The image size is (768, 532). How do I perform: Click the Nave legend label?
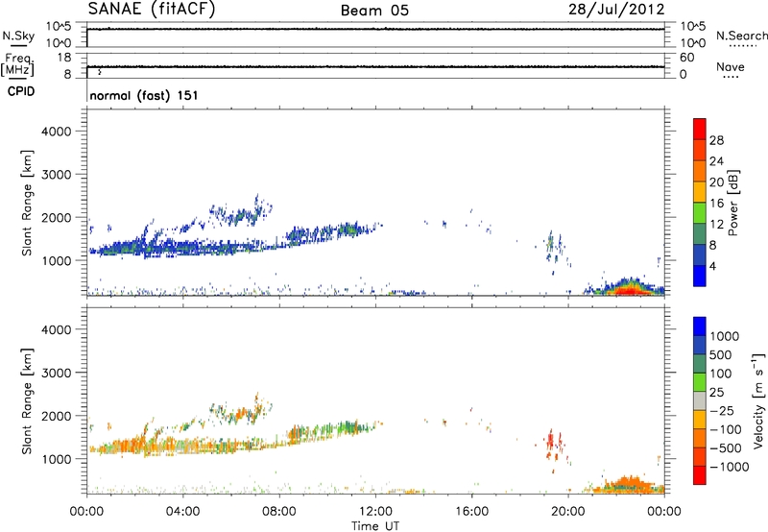click(x=731, y=67)
